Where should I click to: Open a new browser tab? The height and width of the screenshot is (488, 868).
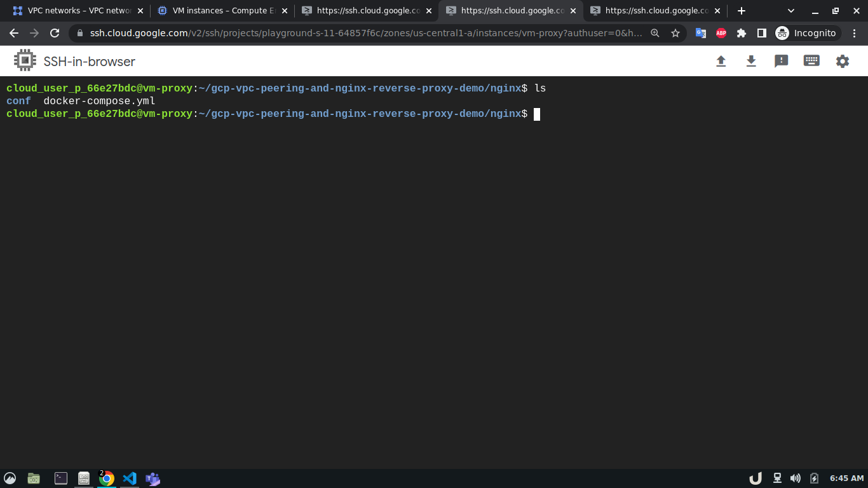[742, 11]
